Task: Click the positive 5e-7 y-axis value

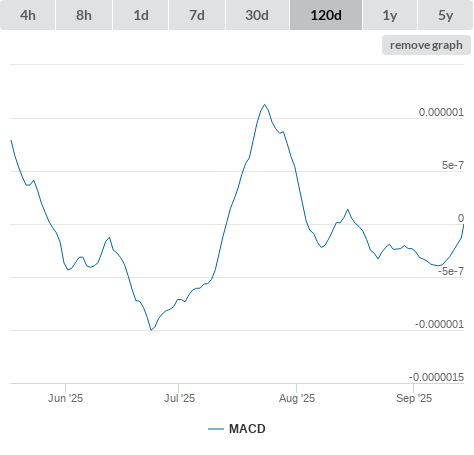Action: pyautogui.click(x=453, y=165)
